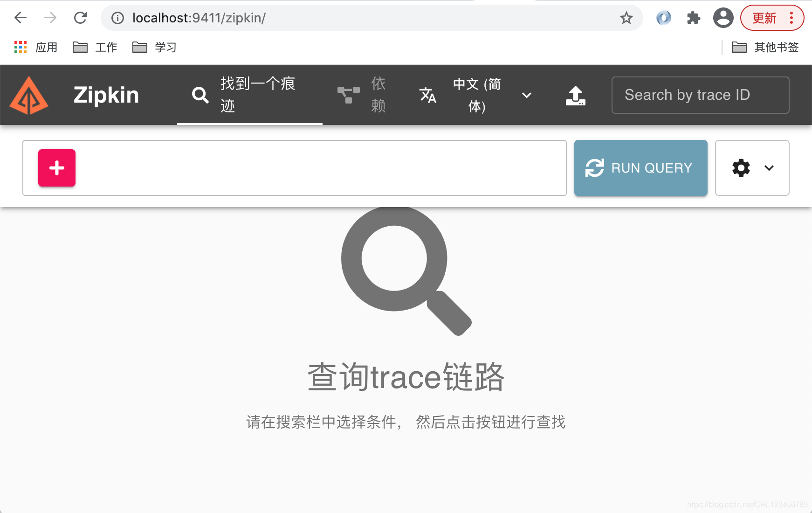The height and width of the screenshot is (513, 812).
Task: Click the browser forward arrow
Action: 50,18
